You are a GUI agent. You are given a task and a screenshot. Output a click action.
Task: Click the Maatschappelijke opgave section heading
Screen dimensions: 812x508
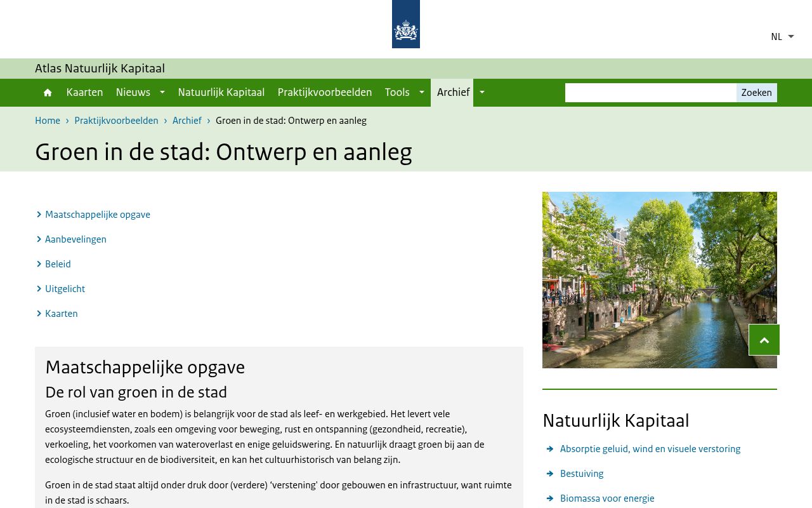(x=145, y=368)
